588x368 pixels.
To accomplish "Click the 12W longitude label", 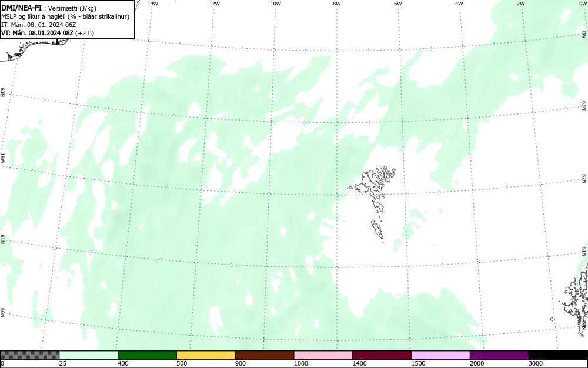I will tap(214, 4).
